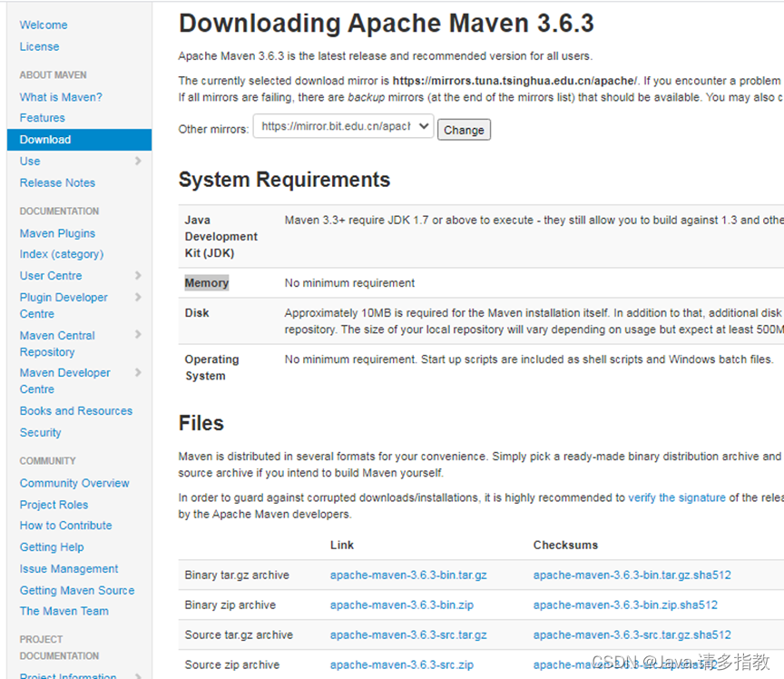Click the Binary tar.gz archive cell
The height and width of the screenshot is (679, 784).
pyautogui.click(x=237, y=575)
